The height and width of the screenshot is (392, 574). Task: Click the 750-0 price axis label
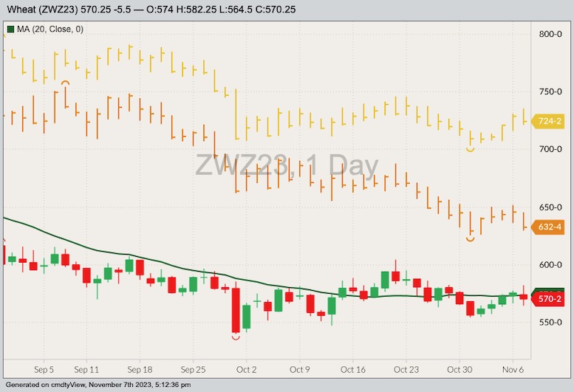pyautogui.click(x=550, y=92)
